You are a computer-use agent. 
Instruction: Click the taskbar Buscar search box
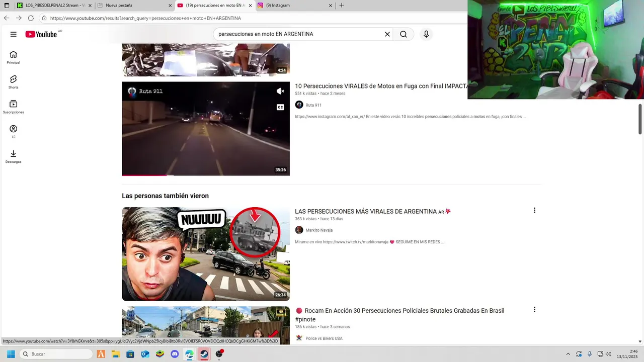(x=56, y=354)
